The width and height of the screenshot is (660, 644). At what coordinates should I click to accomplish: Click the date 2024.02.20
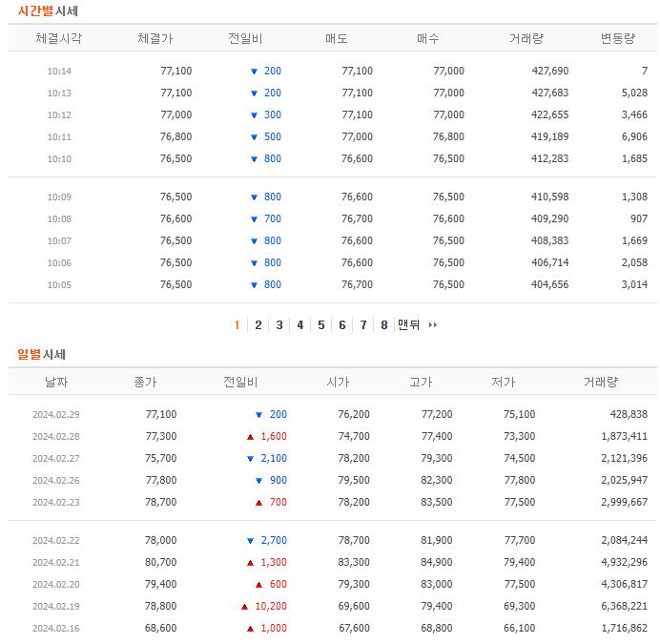pyautogui.click(x=56, y=584)
